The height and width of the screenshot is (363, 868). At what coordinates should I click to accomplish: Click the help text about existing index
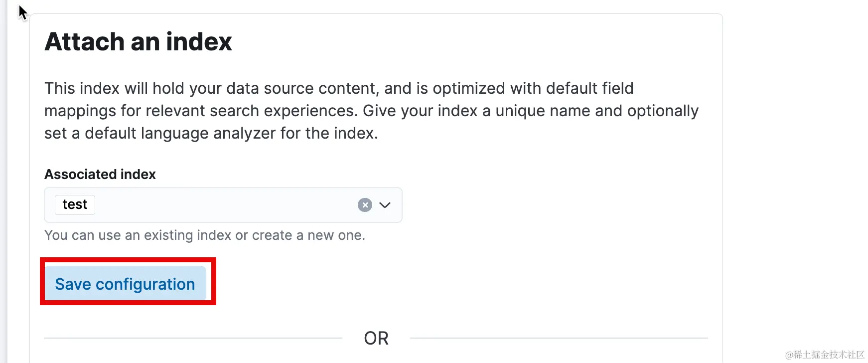205,235
